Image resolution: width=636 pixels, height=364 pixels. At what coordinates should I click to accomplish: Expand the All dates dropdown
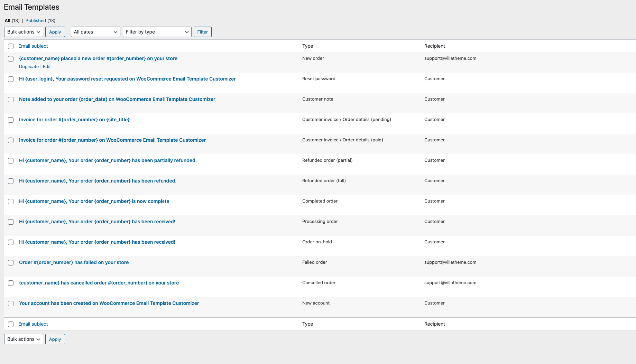tap(95, 32)
